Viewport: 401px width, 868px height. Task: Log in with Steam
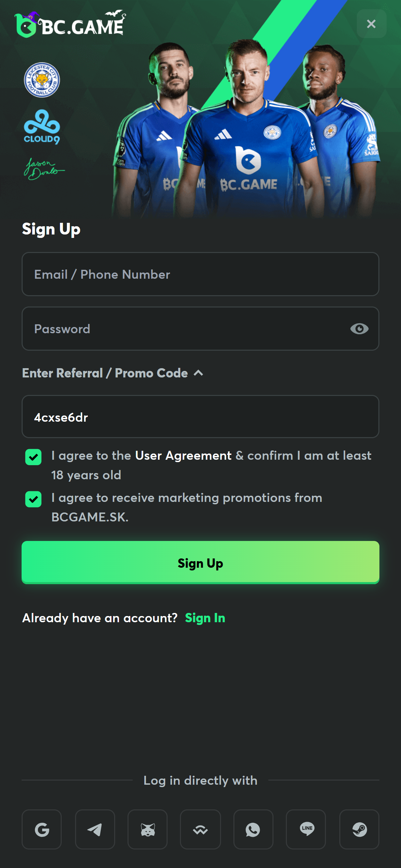[359, 829]
